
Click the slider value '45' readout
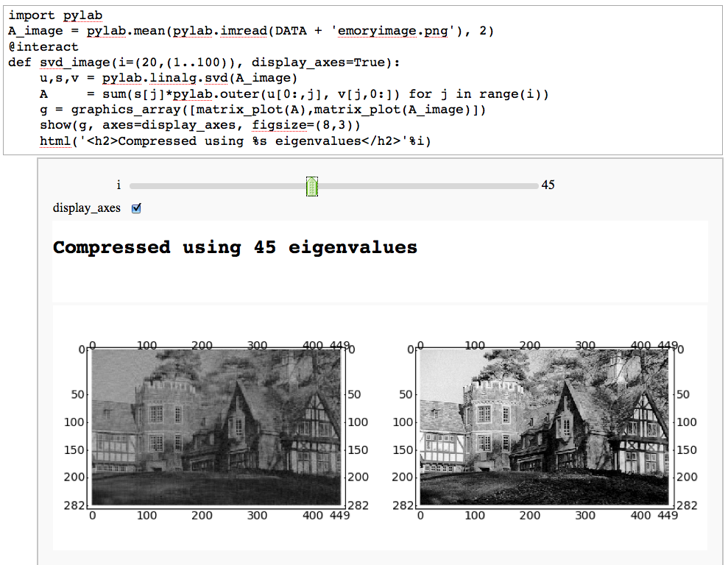point(548,185)
